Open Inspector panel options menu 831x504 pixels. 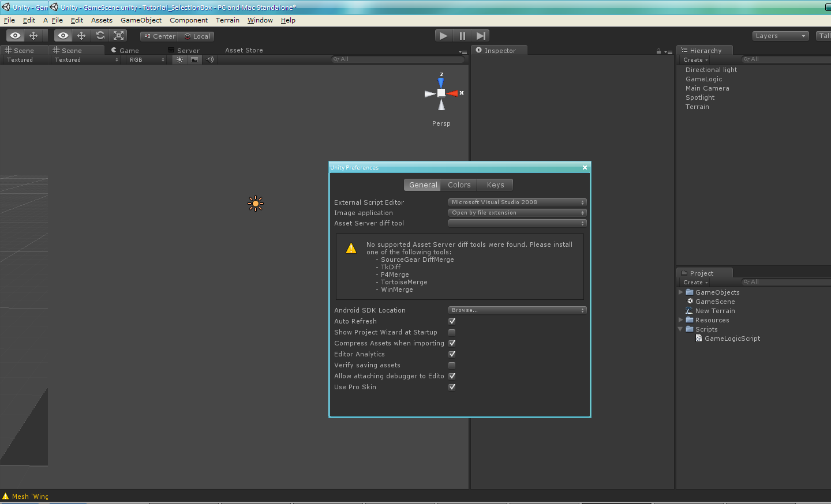tap(668, 52)
